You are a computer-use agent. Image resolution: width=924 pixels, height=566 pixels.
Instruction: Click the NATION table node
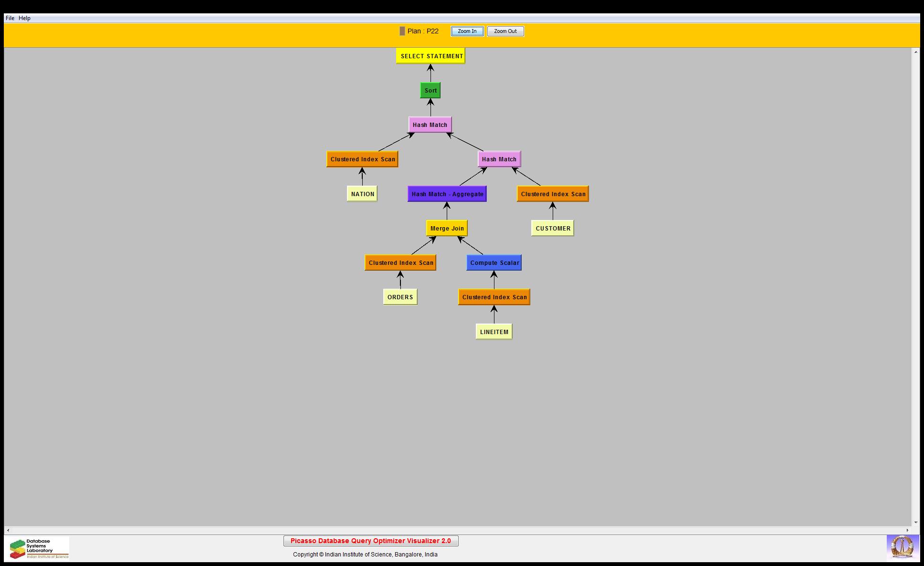click(x=362, y=194)
